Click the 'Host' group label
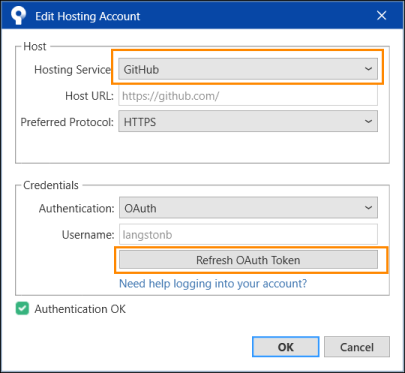Viewport: 405px width, 373px height. point(35,46)
